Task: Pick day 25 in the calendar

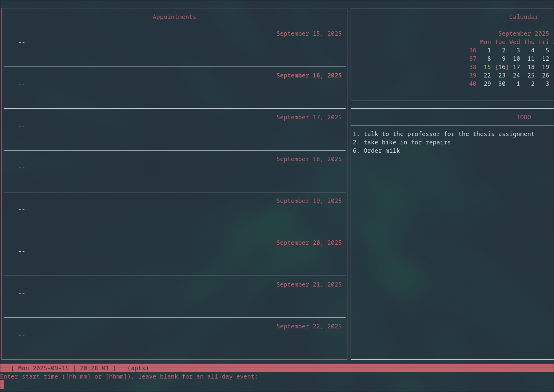Action: (x=531, y=75)
